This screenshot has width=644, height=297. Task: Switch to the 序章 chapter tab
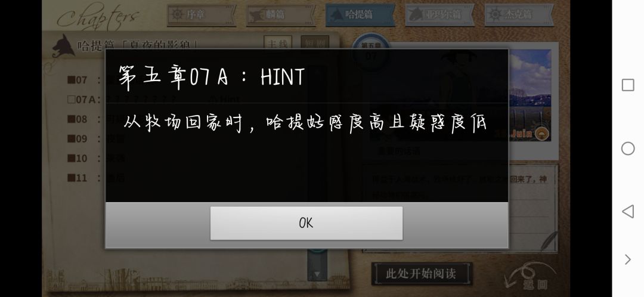pos(202,15)
